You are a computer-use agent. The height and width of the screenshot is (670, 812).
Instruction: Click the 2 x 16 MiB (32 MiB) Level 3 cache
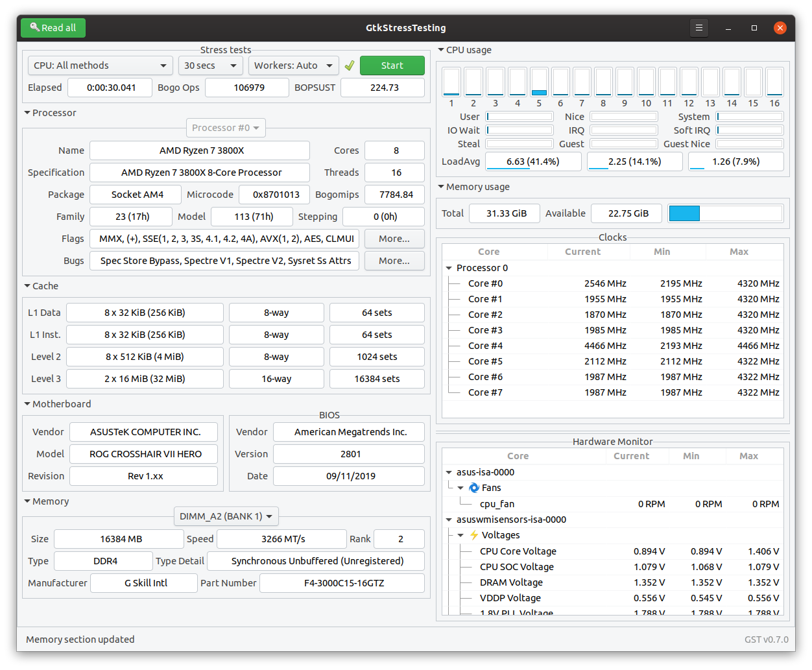point(145,379)
